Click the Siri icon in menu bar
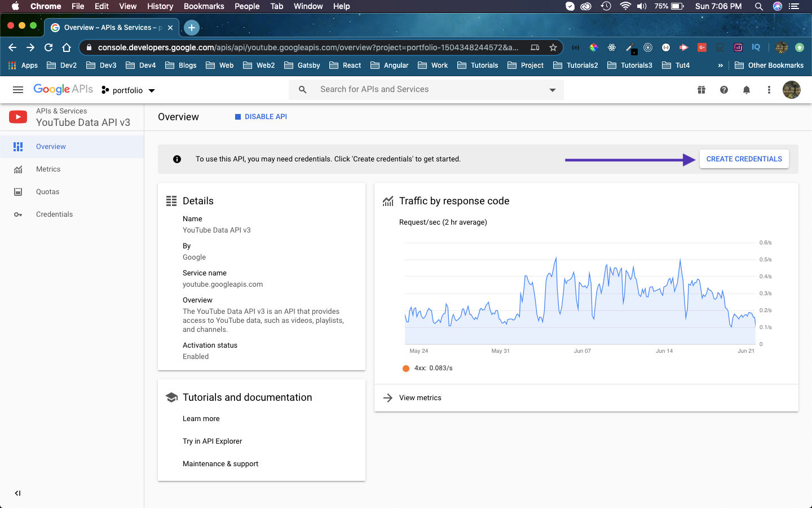The image size is (812, 508). [778, 6]
